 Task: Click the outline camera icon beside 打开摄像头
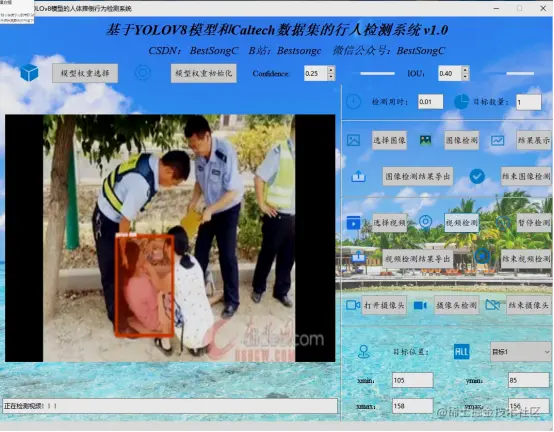pyautogui.click(x=353, y=305)
